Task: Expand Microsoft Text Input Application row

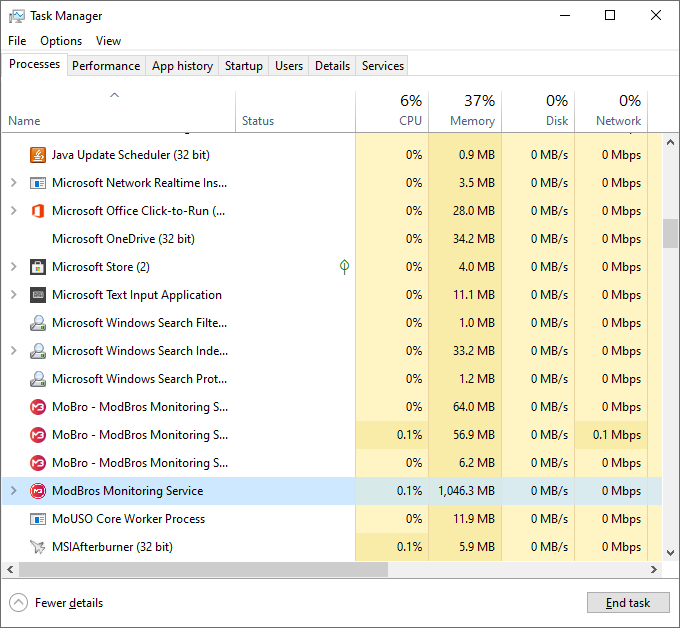Action: (13, 295)
